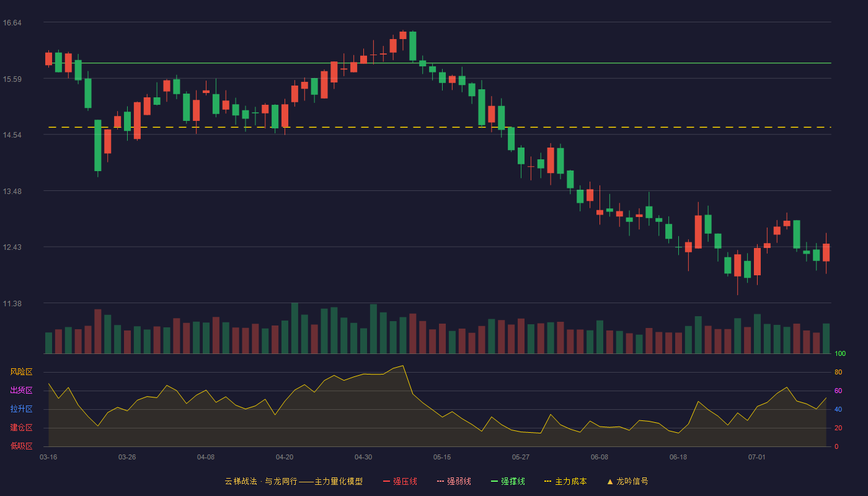Select the 06-18 date tick
This screenshot has width=868, height=496.
point(678,457)
